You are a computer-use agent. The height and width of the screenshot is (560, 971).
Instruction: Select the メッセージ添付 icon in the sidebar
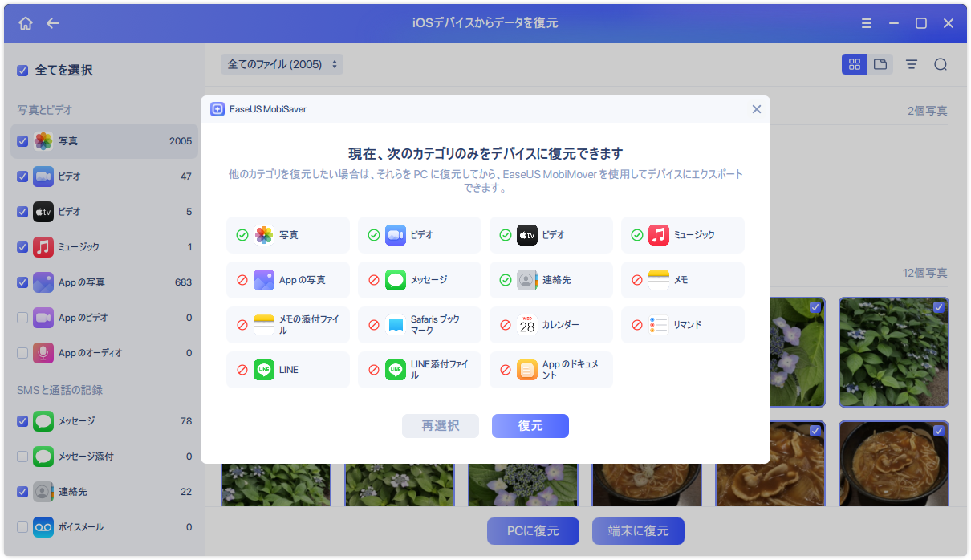tap(43, 457)
